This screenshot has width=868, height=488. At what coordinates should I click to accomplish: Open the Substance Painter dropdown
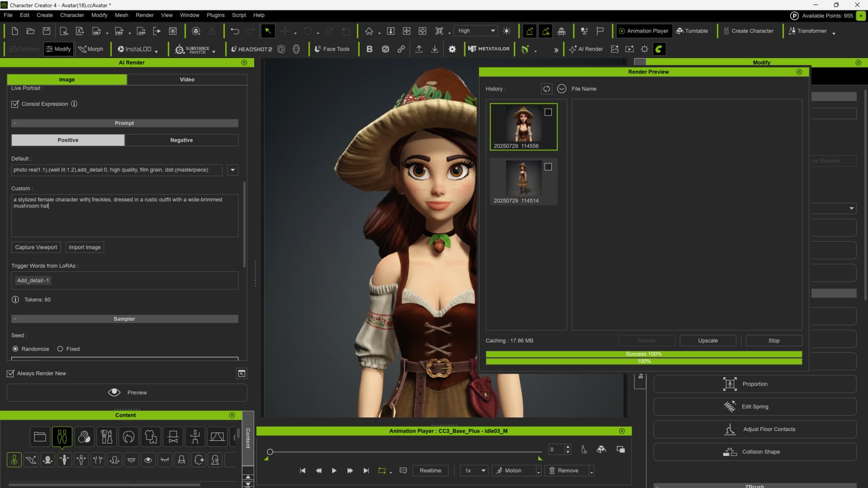[x=214, y=51]
